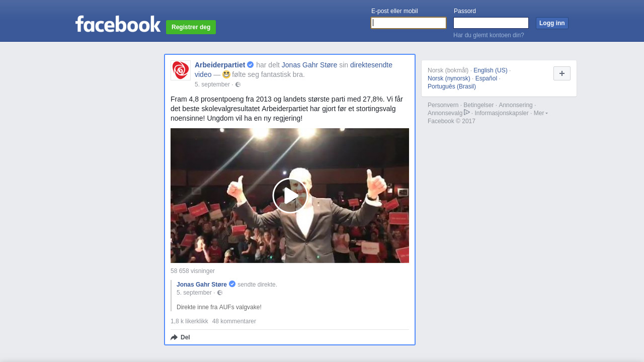Image resolution: width=644 pixels, height=362 pixels.
Task: Click the Registrer deg button
Action: pyautogui.click(x=191, y=27)
